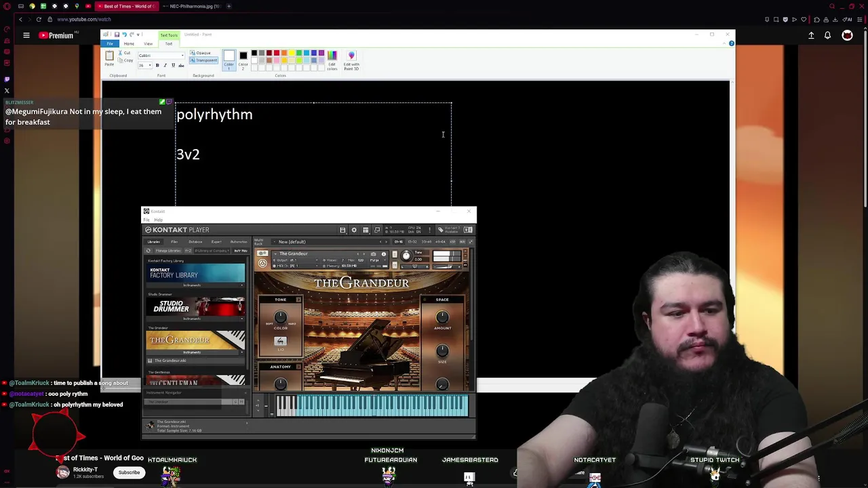Expand The Grandeur Instruments dropdown arrow
The width and height of the screenshot is (868, 488).
pos(242,352)
